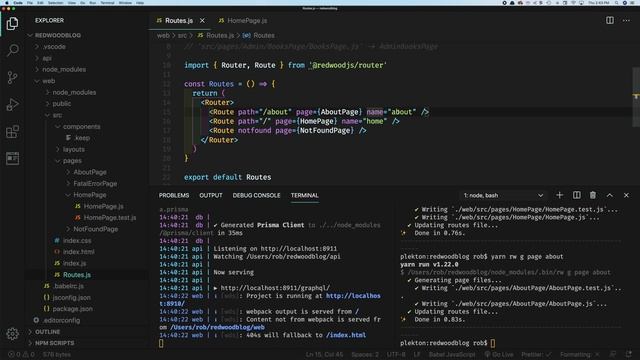Open index.css in the explorer
The width and height of the screenshot is (640, 360).
coord(77,241)
